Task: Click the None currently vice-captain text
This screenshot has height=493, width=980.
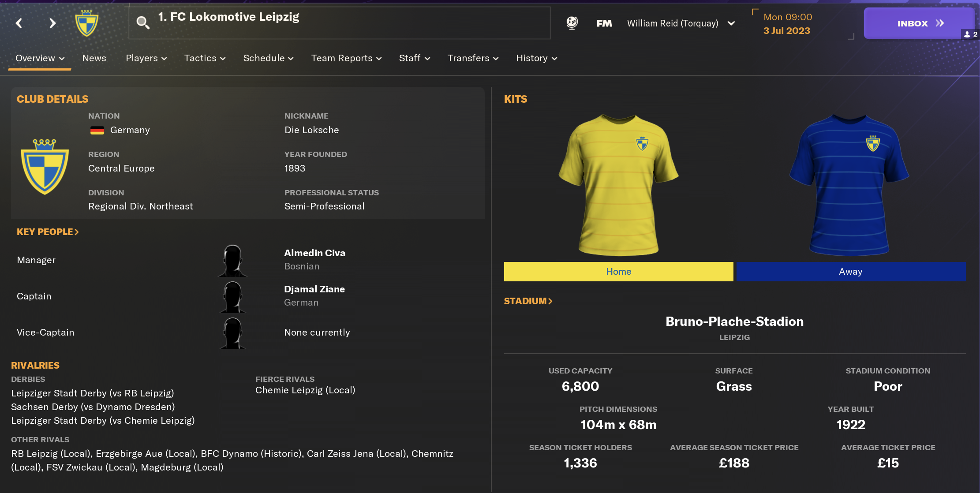Action: (x=317, y=332)
